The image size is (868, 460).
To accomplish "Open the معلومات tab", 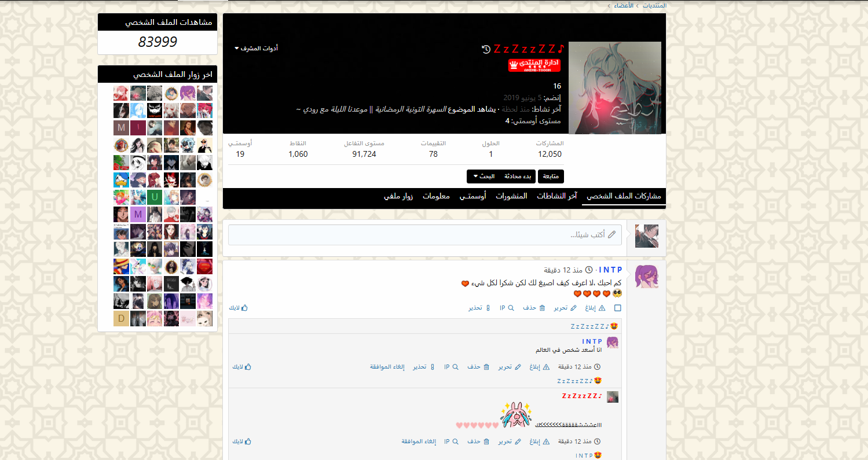I will 436,196.
